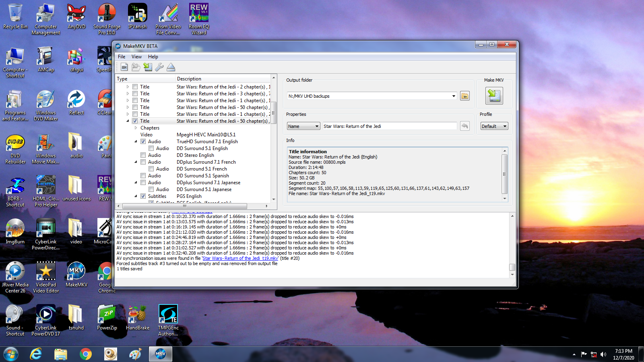Image resolution: width=644 pixels, height=362 pixels.
Task: Open File Explorer from the taskbar
Action: (61, 354)
